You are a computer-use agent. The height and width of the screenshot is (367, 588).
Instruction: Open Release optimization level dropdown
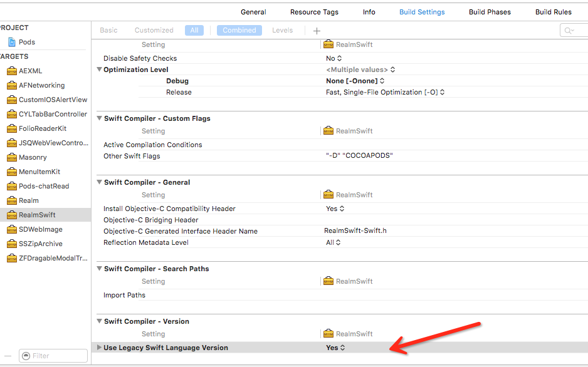tap(385, 92)
